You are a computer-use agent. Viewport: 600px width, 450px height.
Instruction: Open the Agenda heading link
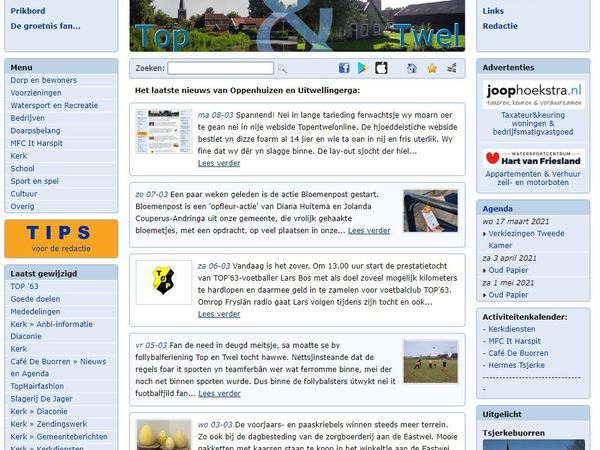[497, 209]
